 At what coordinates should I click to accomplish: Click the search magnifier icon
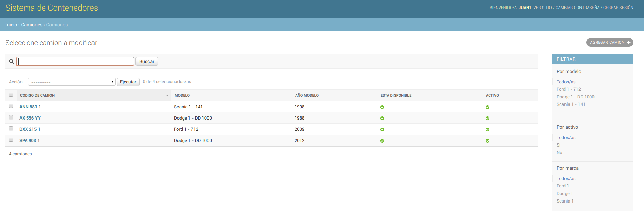pyautogui.click(x=11, y=61)
